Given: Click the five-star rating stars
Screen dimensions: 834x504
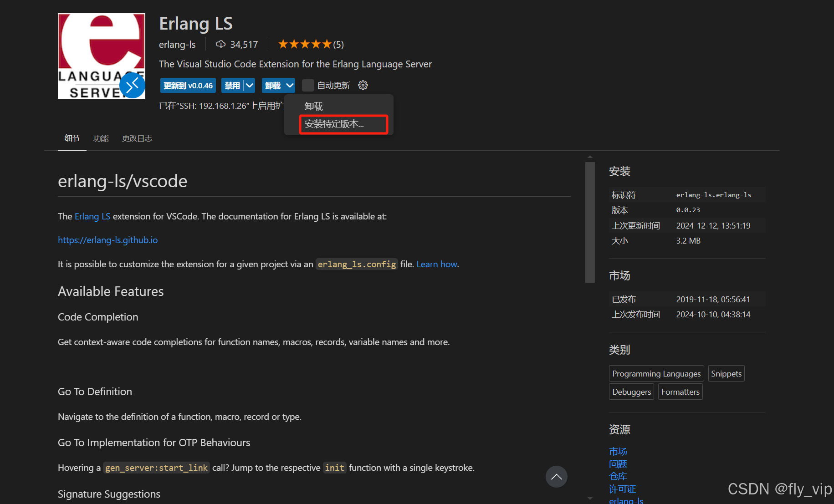Looking at the screenshot, I should click(x=304, y=44).
